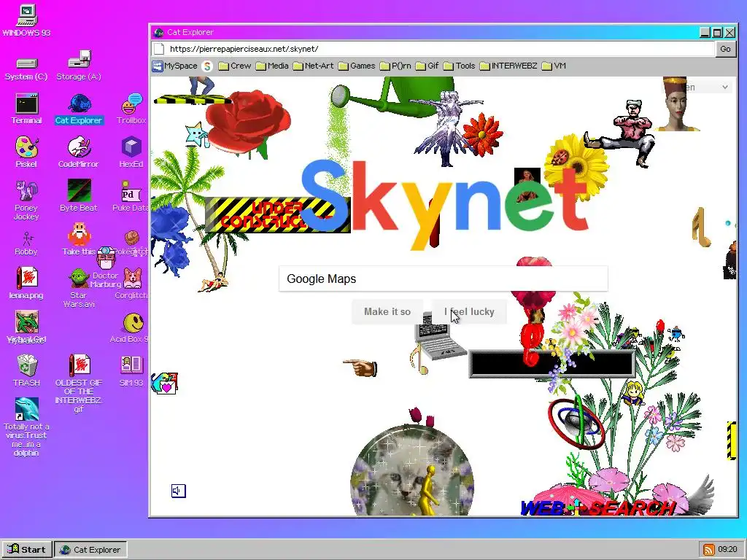747x560 pixels.
Task: Open the Storage (A:) floppy icon
Action: point(79,66)
